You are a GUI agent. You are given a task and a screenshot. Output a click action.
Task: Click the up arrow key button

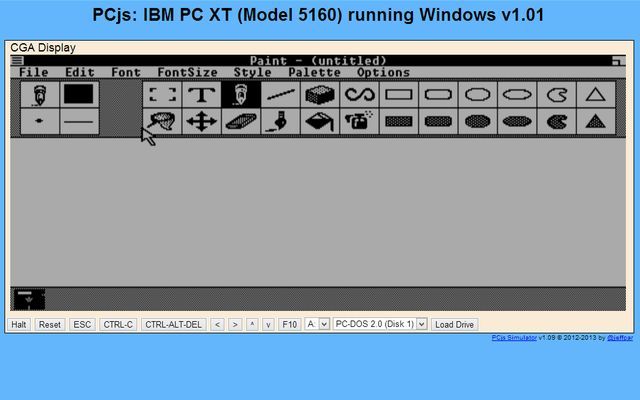252,324
